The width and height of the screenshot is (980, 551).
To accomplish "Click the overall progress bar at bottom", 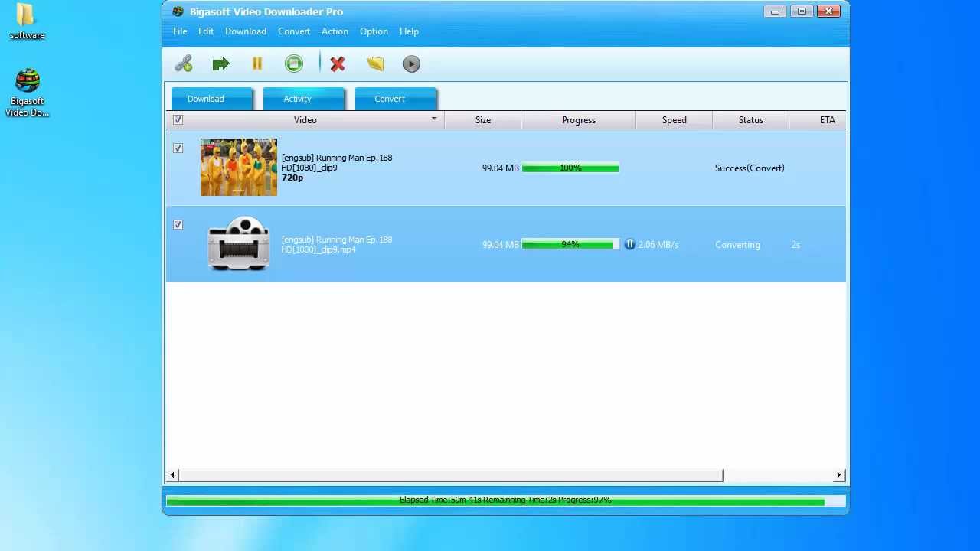I will coord(506,500).
